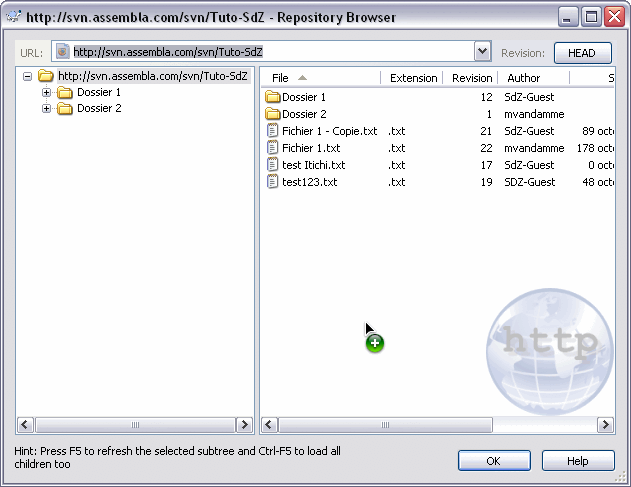Close the Repository Browser window

pyautogui.click(x=615, y=17)
